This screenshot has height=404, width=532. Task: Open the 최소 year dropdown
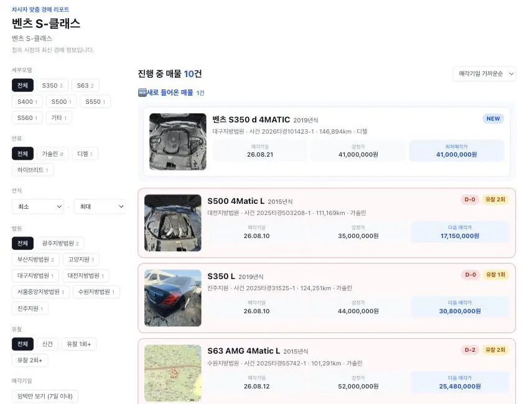[x=38, y=206]
